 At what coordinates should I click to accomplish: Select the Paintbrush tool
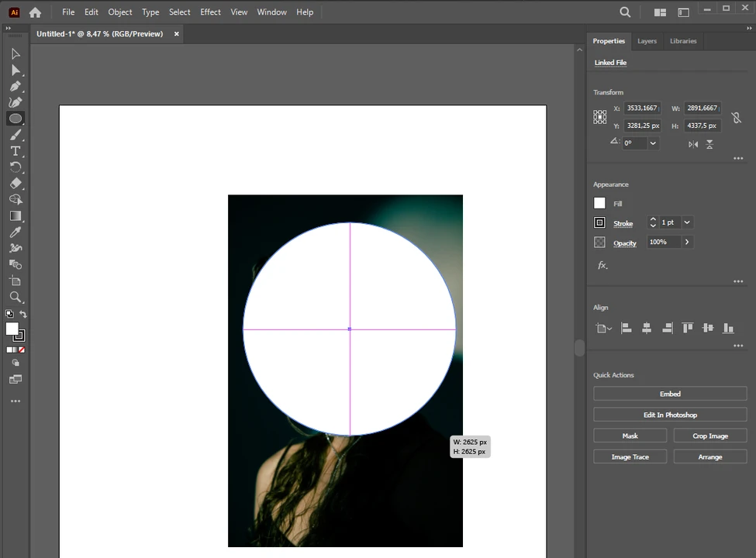(x=16, y=135)
